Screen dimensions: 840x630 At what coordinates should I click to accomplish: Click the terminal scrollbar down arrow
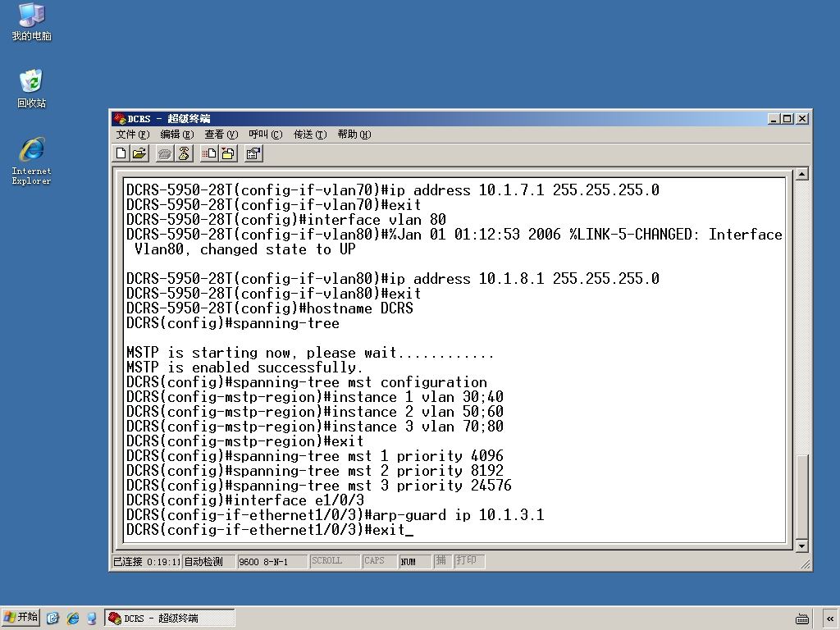[801, 546]
